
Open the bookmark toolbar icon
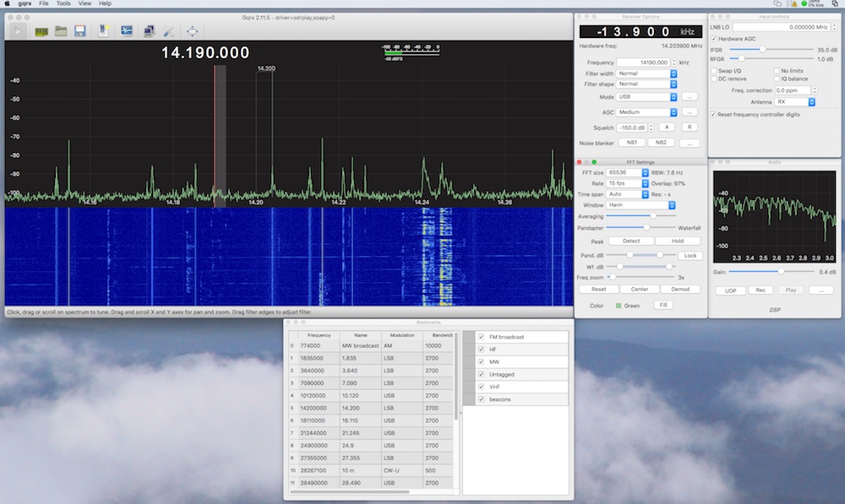(x=103, y=30)
